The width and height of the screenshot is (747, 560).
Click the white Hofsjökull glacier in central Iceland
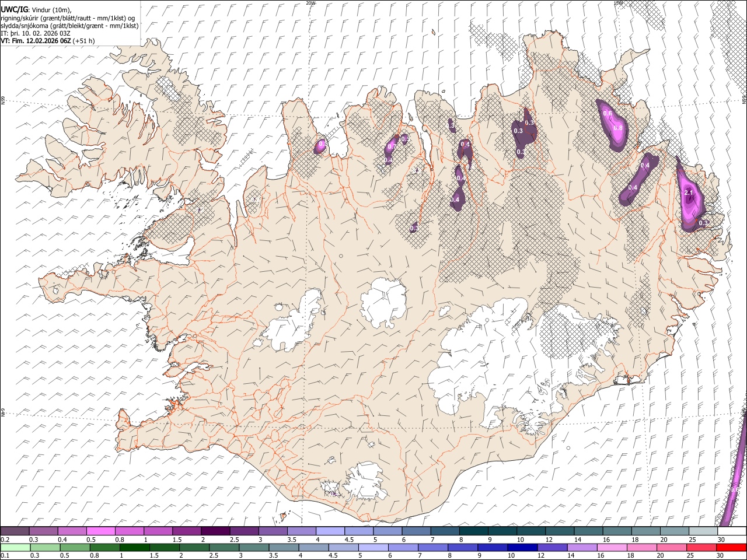click(x=383, y=302)
